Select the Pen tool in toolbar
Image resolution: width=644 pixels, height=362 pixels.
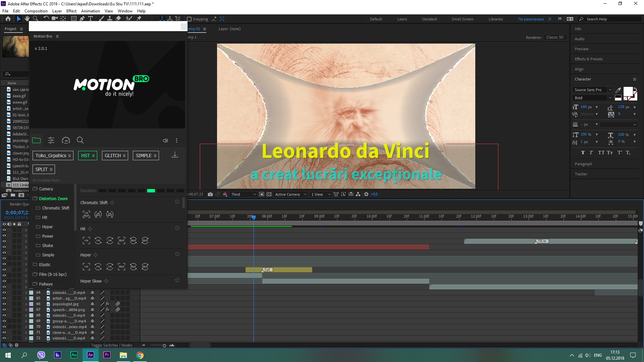[82, 19]
